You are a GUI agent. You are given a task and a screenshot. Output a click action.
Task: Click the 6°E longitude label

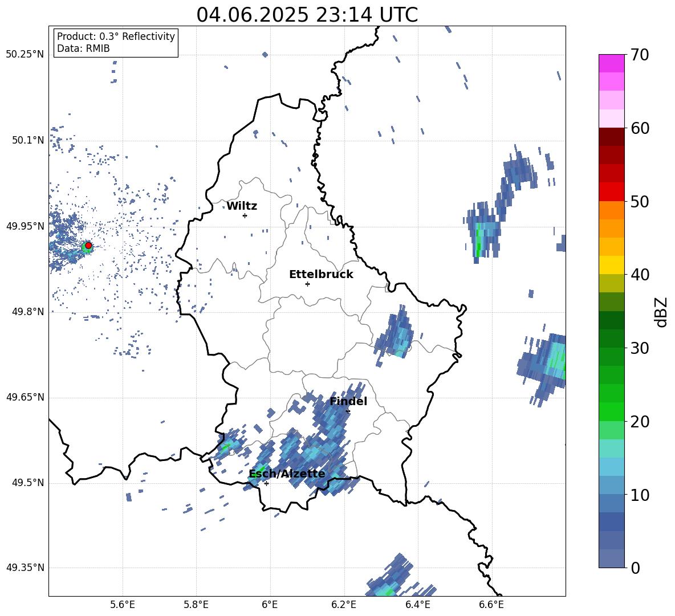tap(270, 605)
